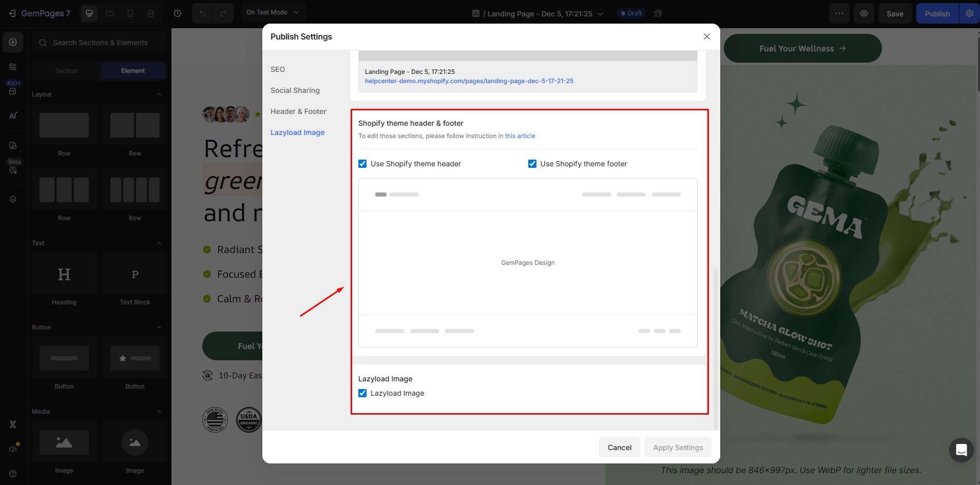Open publish settings gear icon

pos(969,13)
